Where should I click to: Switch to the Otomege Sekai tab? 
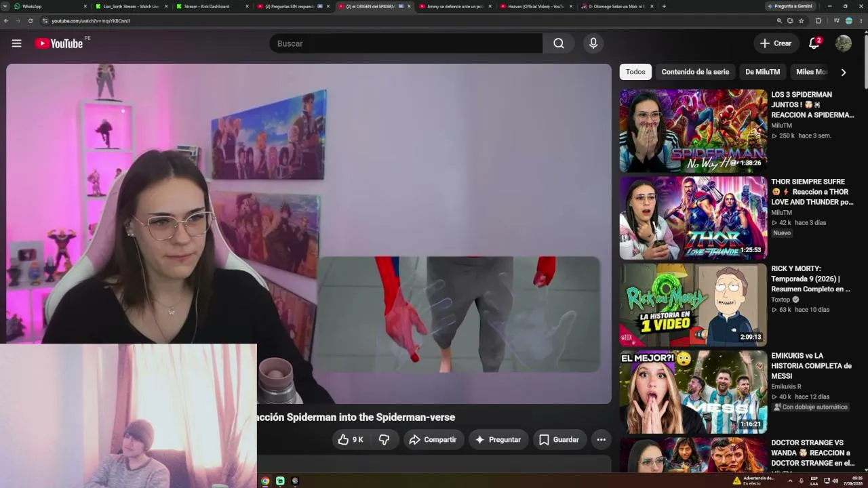(616, 6)
